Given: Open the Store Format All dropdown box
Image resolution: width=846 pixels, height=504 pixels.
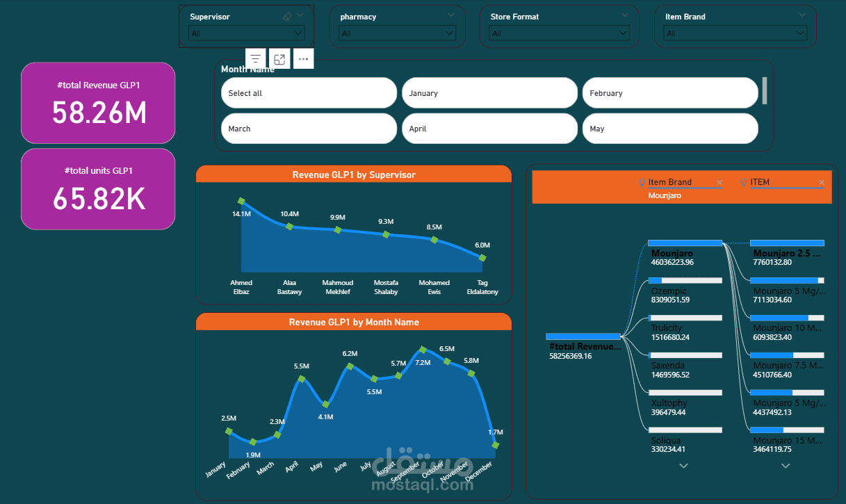Looking at the screenshot, I should tap(560, 33).
